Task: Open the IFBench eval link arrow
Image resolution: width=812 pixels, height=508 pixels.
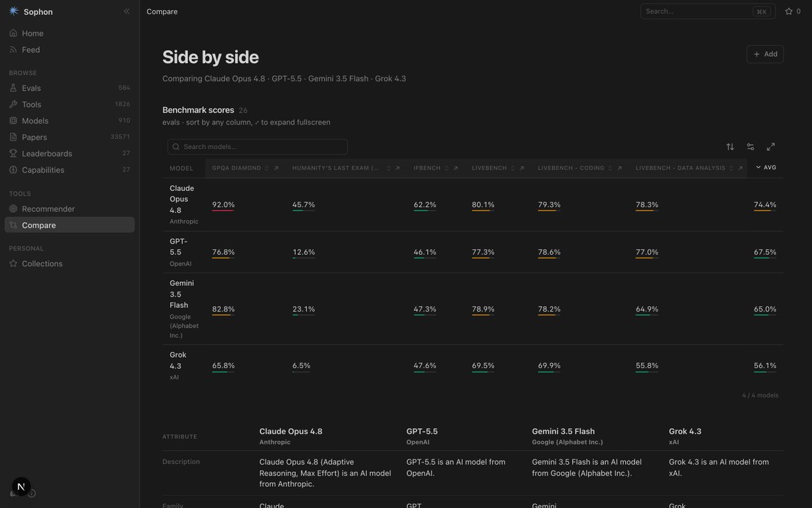Action: coord(456,168)
